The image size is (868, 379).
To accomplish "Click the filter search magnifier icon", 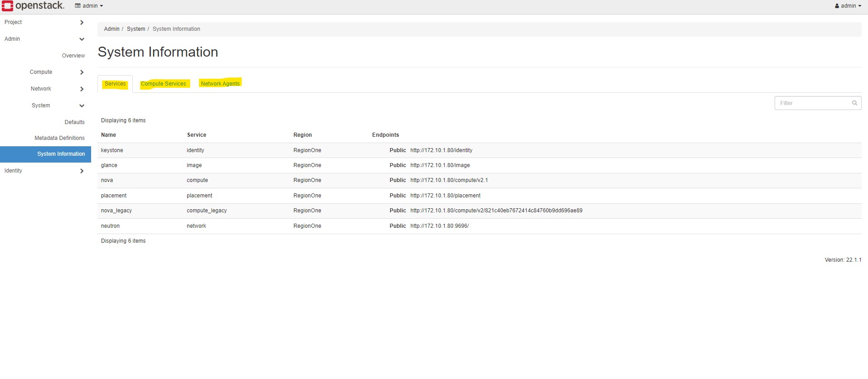I will (854, 103).
